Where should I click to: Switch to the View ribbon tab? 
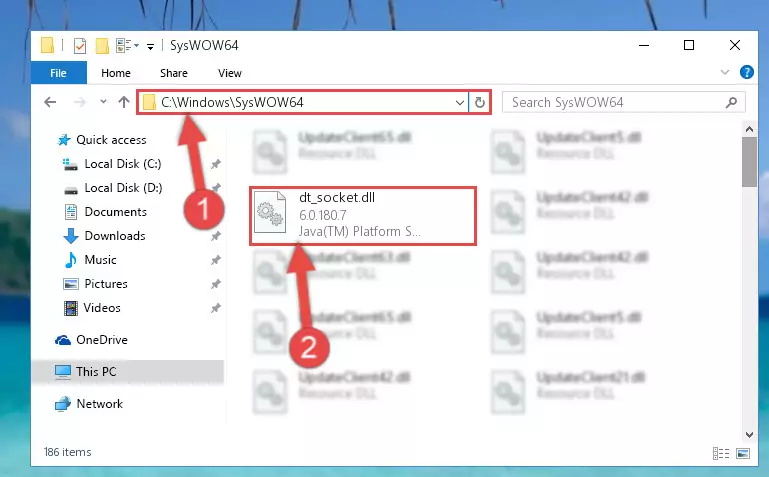[230, 73]
